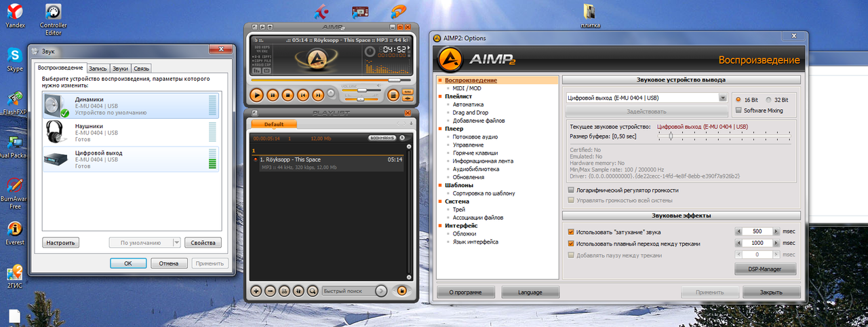Open Горячие клавиши options page
The height and width of the screenshot is (327, 868).
click(x=475, y=153)
